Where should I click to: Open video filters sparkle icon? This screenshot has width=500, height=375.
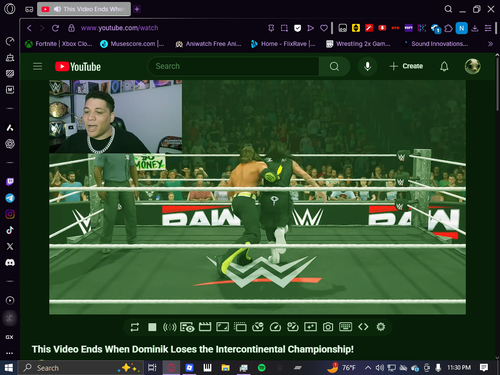[310, 327]
